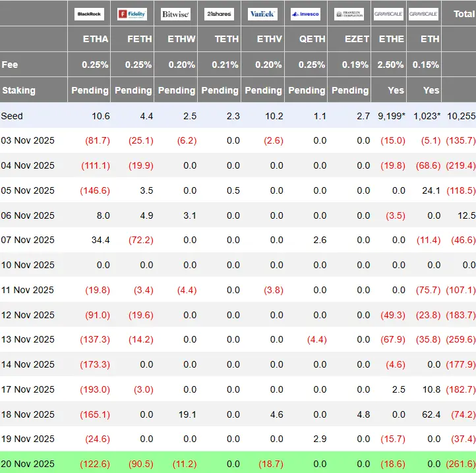Click the 20 Nov total (261.6)
Screen dimensions: 476x473
[x=461, y=464]
